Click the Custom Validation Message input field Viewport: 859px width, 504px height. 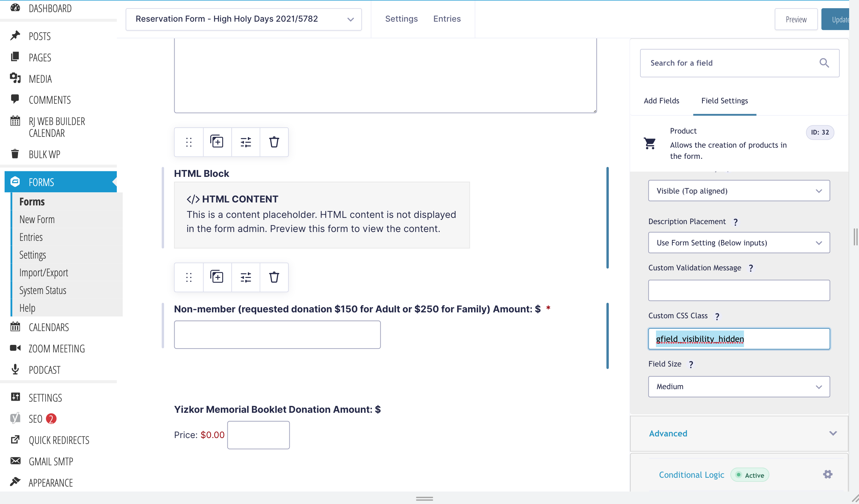coord(739,290)
